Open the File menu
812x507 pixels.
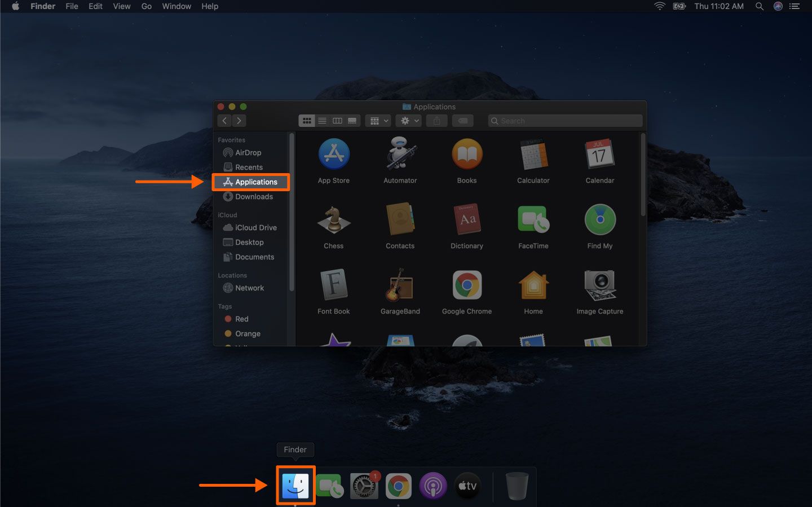coord(72,6)
